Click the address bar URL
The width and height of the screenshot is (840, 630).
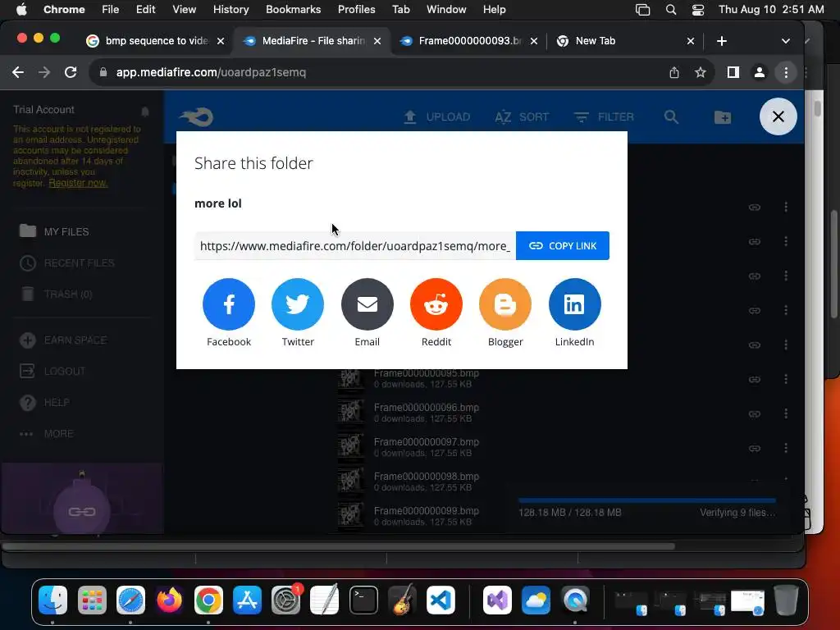click(211, 72)
